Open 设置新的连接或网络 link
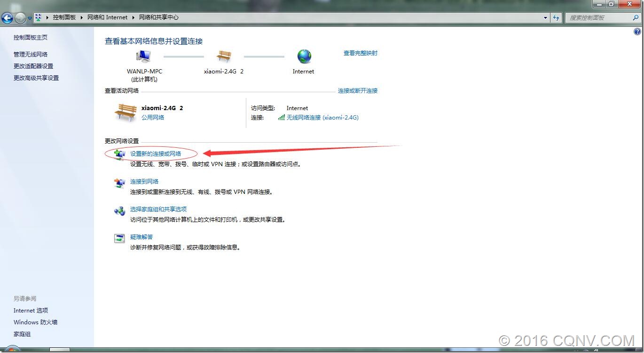The height and width of the screenshot is (353, 644). click(156, 153)
